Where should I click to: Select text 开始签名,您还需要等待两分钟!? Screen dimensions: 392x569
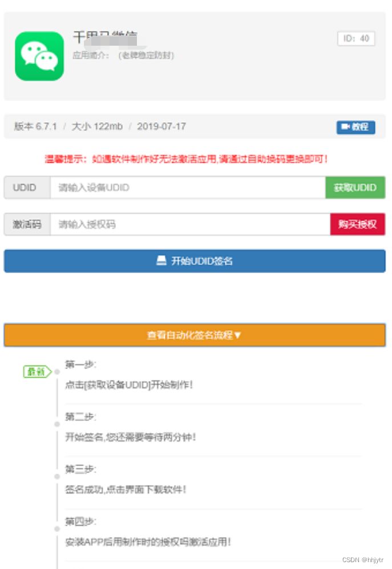tap(131, 437)
